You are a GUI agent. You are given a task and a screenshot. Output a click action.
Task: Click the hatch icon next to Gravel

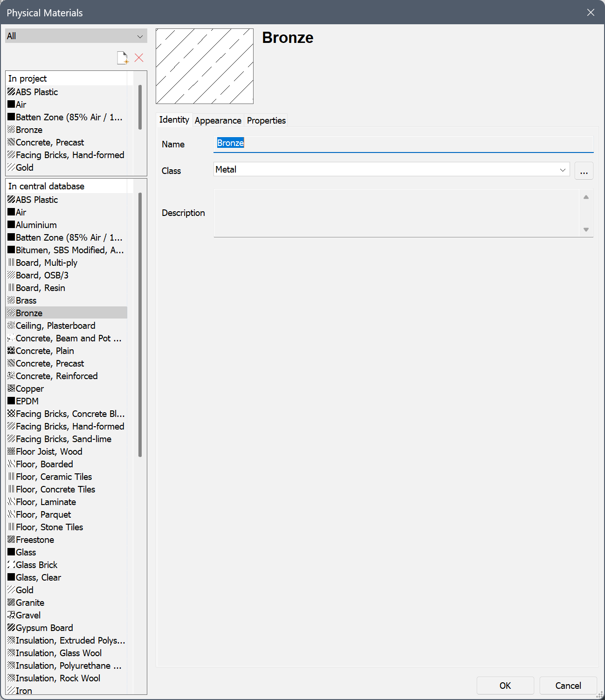coord(11,615)
